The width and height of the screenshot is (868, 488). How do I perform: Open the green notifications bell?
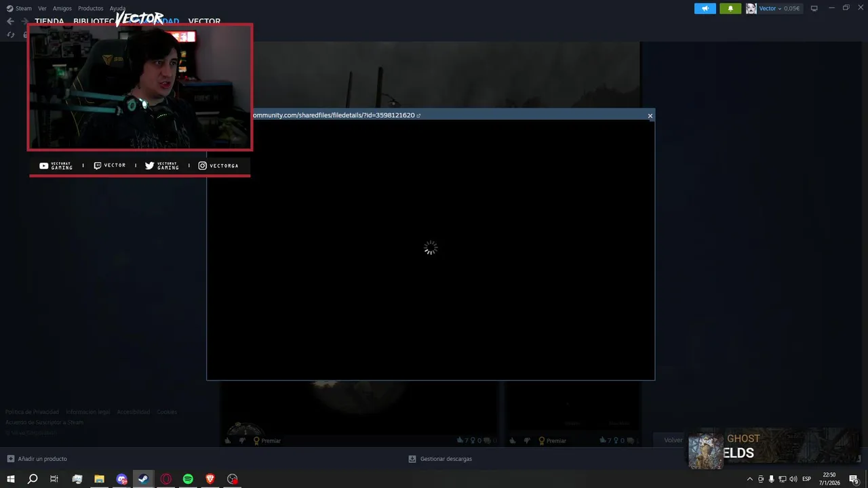(x=730, y=8)
